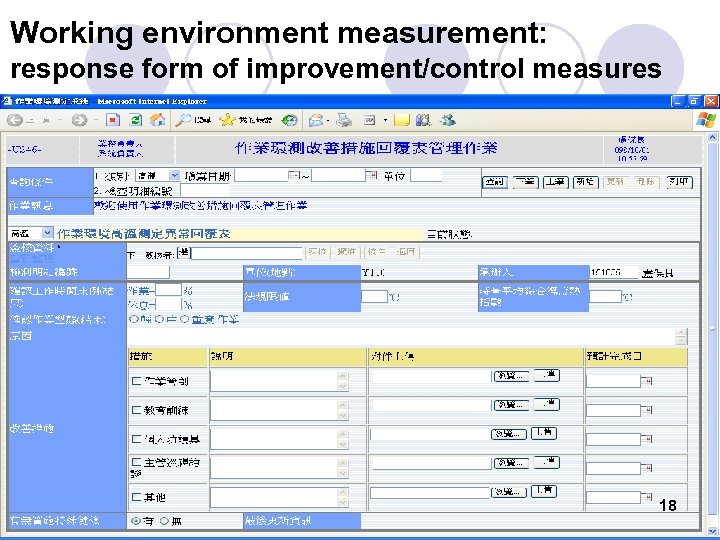Click the red Stop loading icon
The image size is (720, 540).
point(113,120)
